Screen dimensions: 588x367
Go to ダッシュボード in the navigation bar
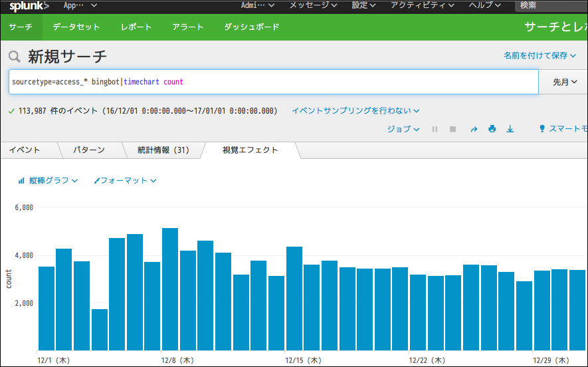pos(251,27)
